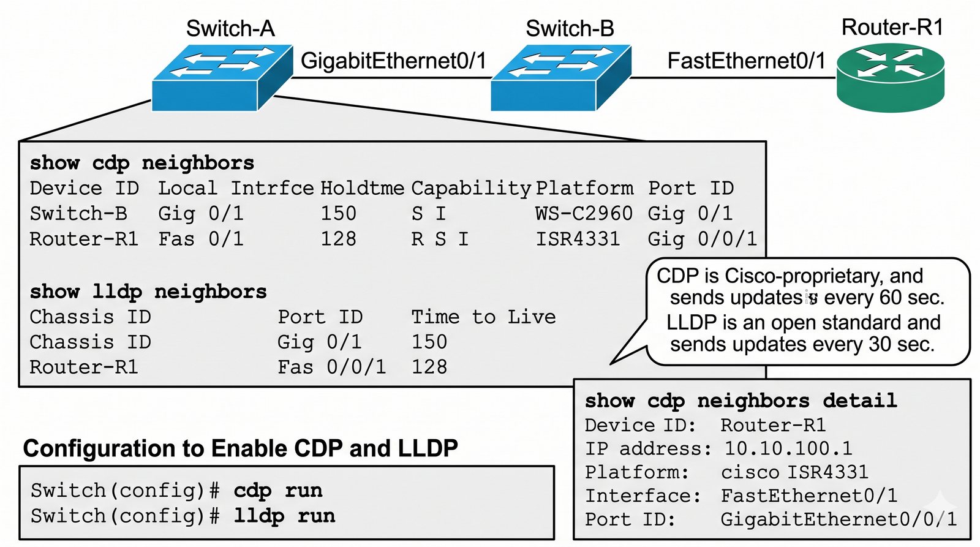Click the Router-R1 router icon
The height and width of the screenshot is (547, 980).
click(x=891, y=77)
